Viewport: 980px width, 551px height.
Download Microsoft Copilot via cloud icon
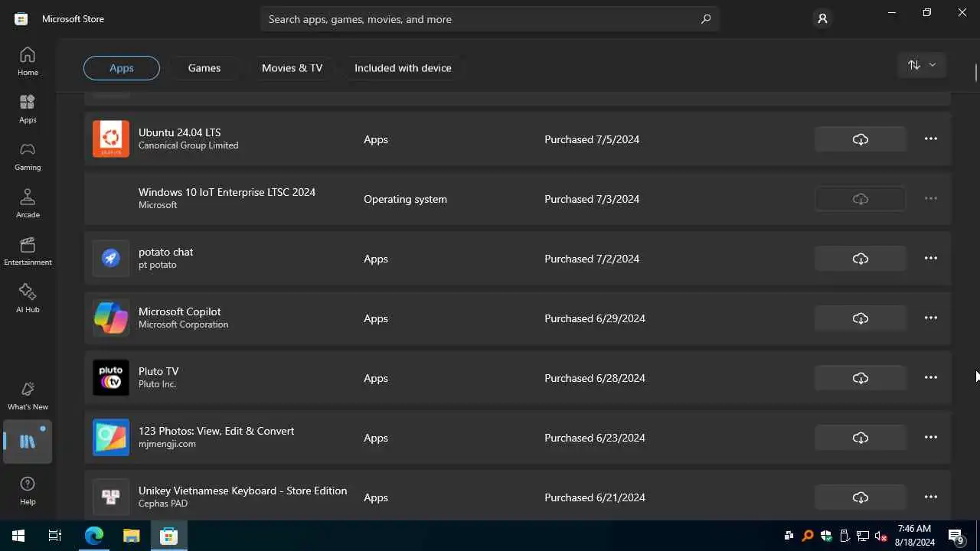pos(861,318)
